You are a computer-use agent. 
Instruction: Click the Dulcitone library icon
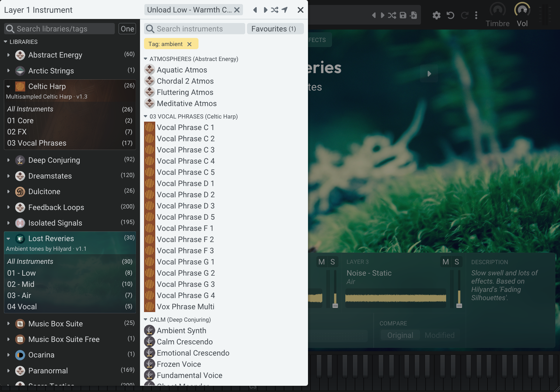[20, 192]
